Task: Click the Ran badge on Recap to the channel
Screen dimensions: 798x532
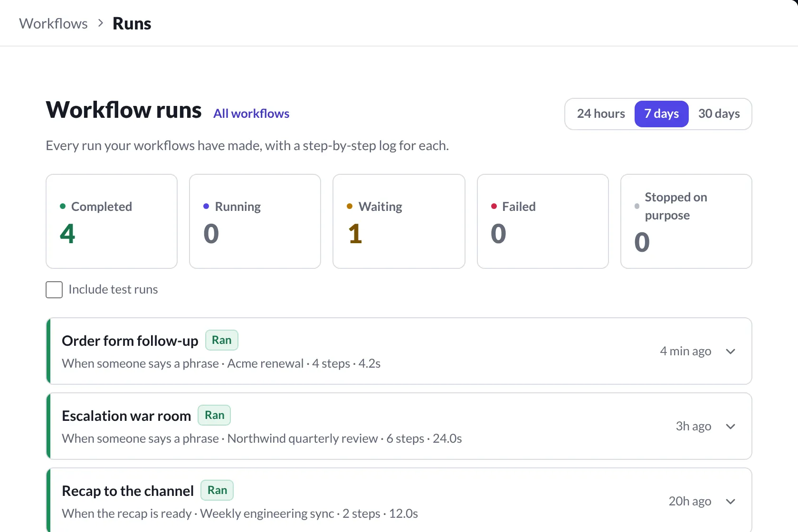Action: click(x=217, y=490)
